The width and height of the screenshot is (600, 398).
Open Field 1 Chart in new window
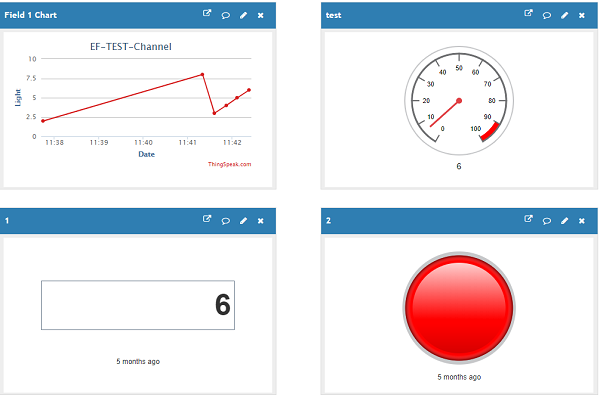207,14
